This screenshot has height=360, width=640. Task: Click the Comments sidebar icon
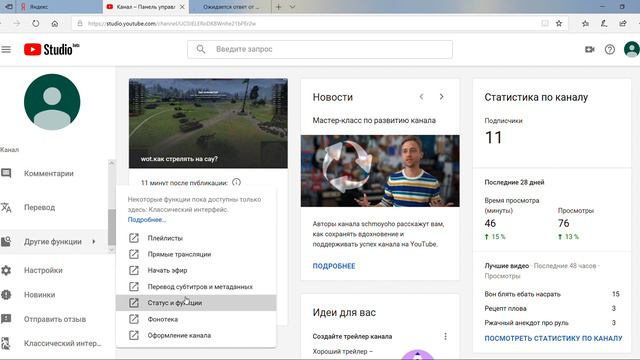[x=6, y=173]
